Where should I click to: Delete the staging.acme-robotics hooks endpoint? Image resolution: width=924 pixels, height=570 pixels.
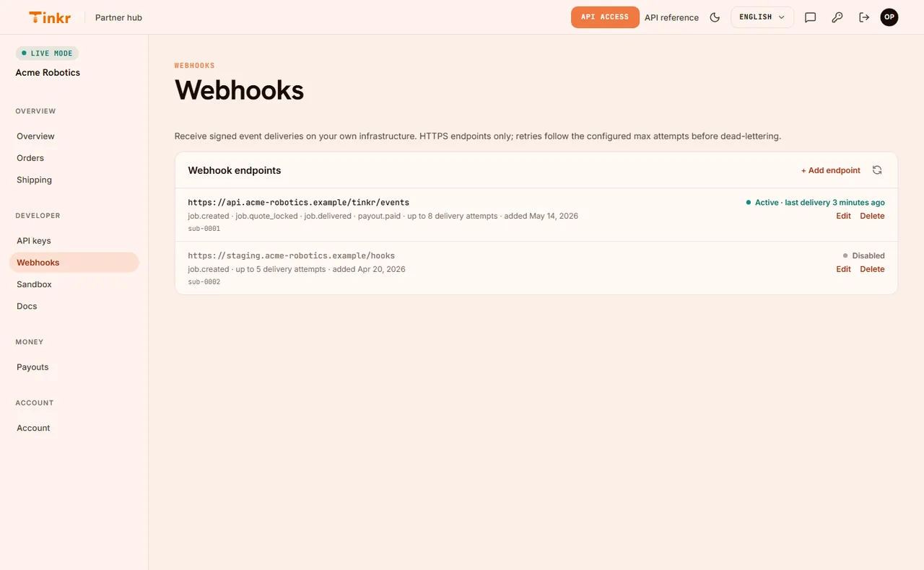click(x=872, y=269)
